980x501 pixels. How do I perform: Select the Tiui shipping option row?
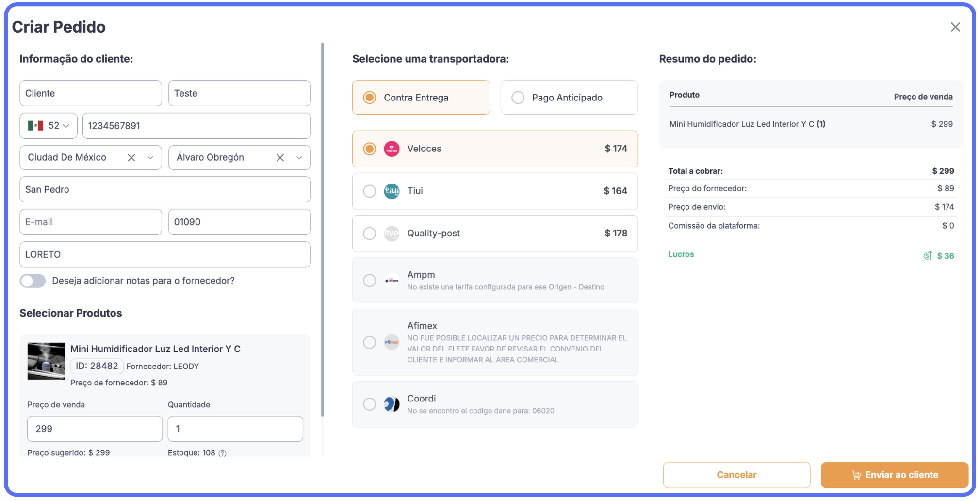pyautogui.click(x=495, y=191)
